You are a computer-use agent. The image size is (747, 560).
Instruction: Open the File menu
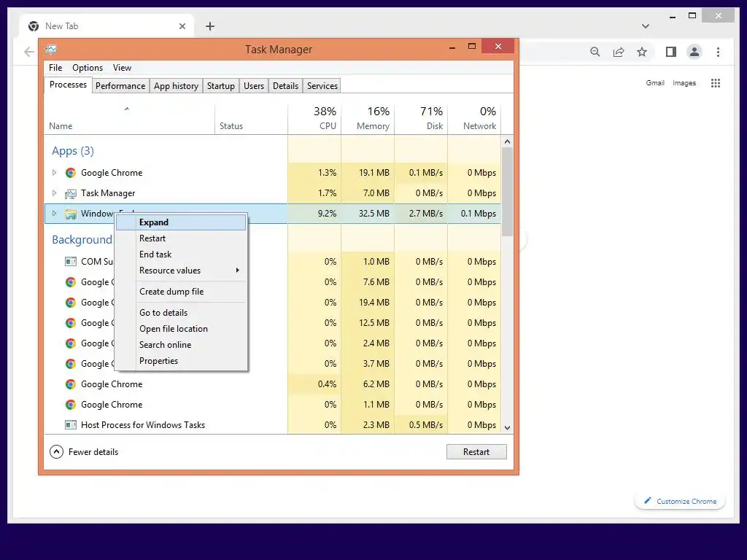pyautogui.click(x=55, y=68)
